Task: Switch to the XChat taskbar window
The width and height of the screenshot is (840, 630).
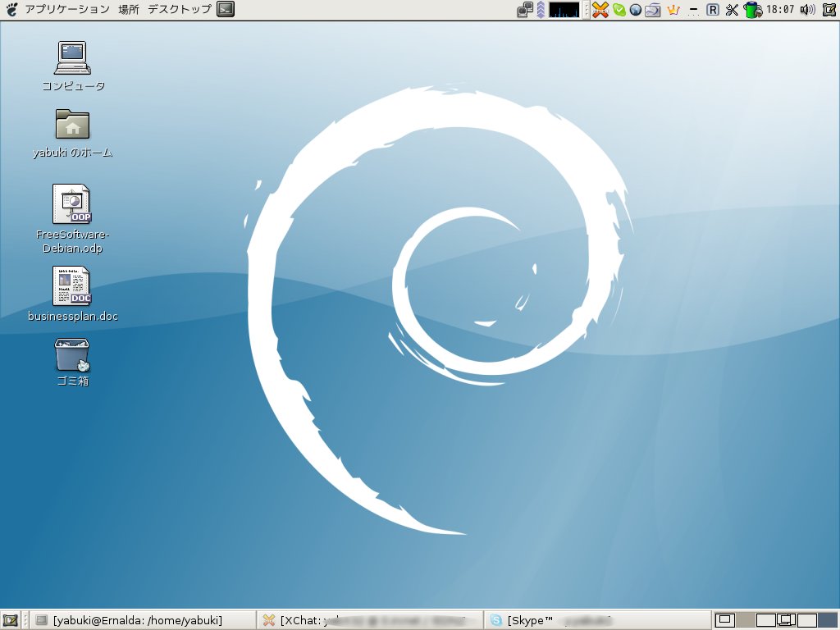Action: (x=370, y=620)
